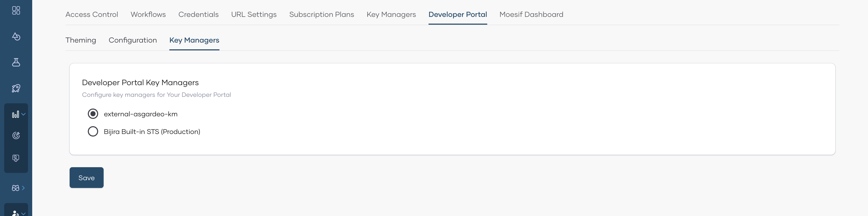Click the binoculars discovery icon

pyautogui.click(x=15, y=188)
